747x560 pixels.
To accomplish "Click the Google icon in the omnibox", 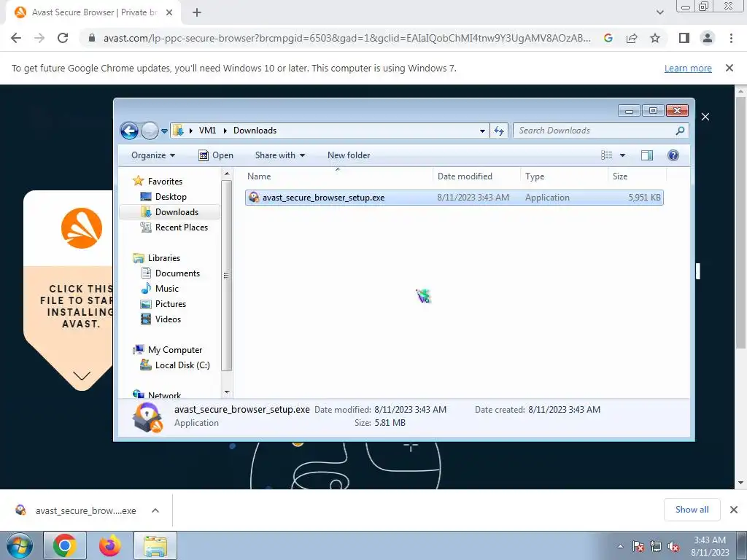I will (x=608, y=38).
